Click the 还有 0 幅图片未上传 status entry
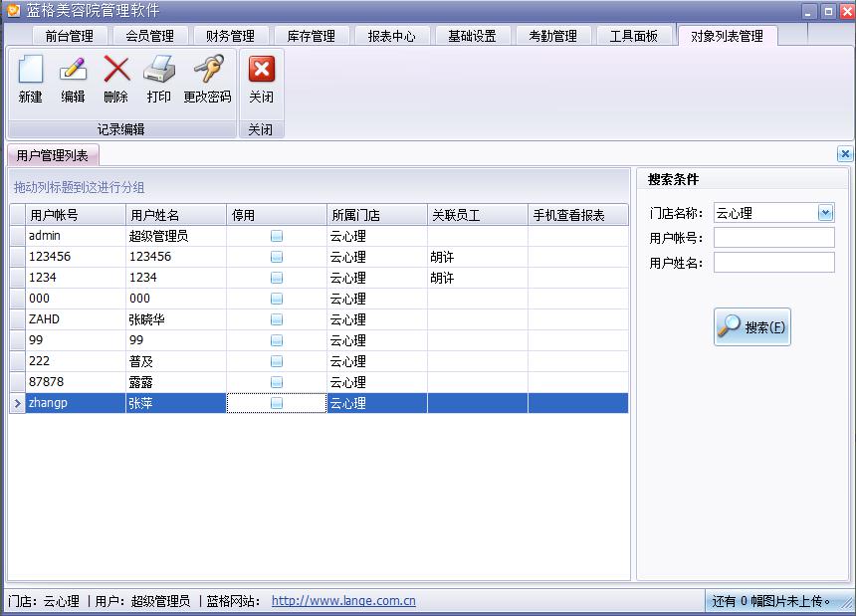The height and width of the screenshot is (616, 856). point(770,601)
